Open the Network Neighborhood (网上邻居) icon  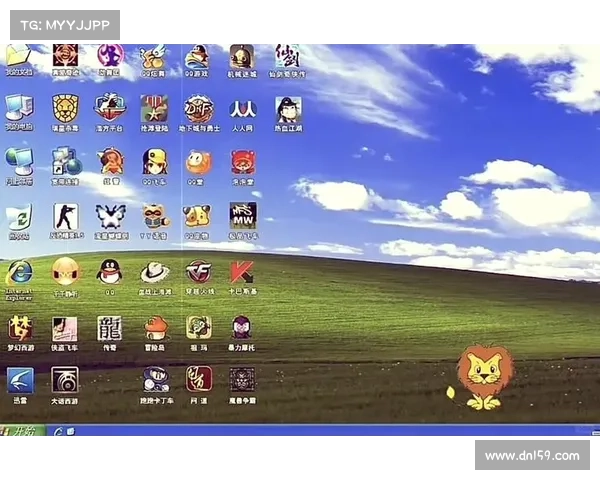pyautogui.click(x=19, y=162)
